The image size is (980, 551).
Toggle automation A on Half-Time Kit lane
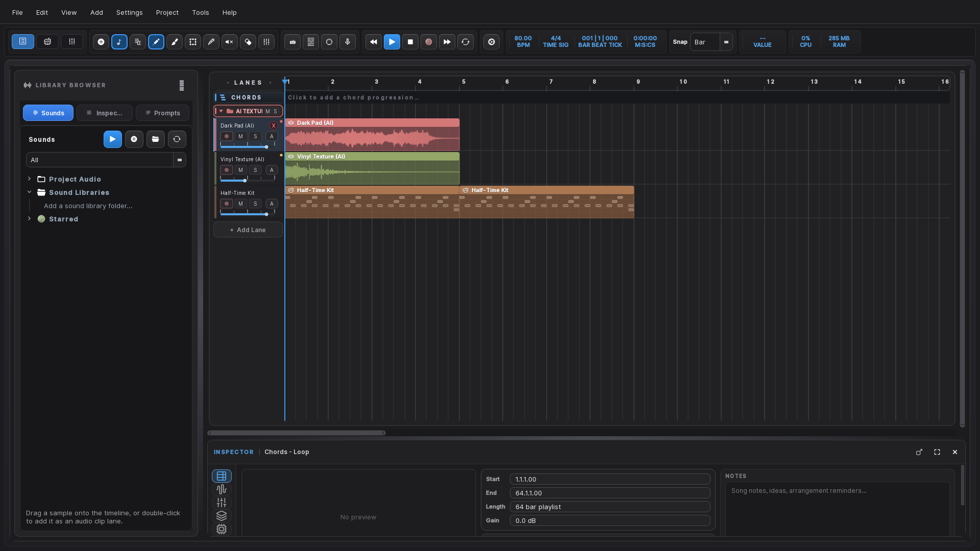click(x=272, y=204)
